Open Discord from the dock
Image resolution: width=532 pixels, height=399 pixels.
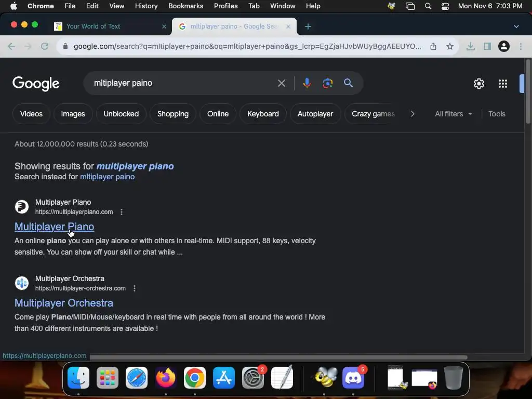[x=353, y=378]
